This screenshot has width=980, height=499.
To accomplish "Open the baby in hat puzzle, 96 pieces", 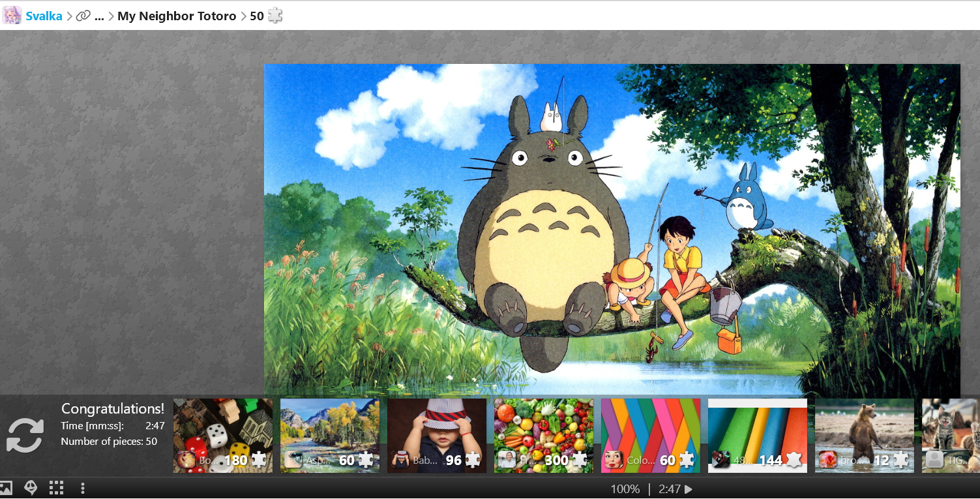I will (x=437, y=436).
